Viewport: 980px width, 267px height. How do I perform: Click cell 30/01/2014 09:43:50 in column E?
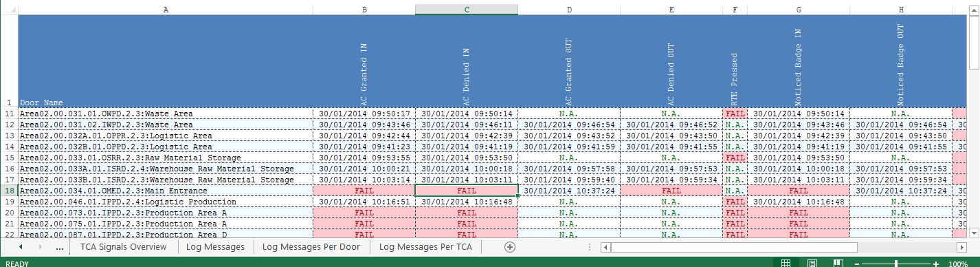[671, 136]
